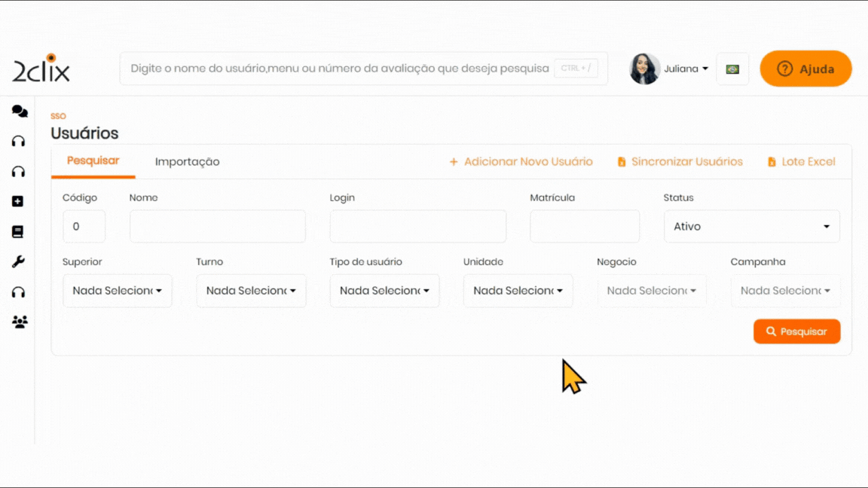
Task: Open the book icon in sidebar
Action: [x=18, y=232]
